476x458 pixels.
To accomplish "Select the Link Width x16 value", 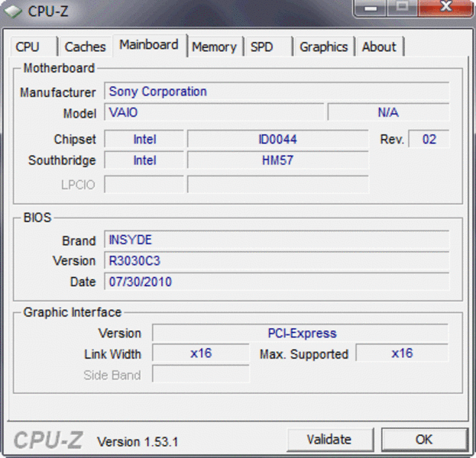I will point(201,353).
